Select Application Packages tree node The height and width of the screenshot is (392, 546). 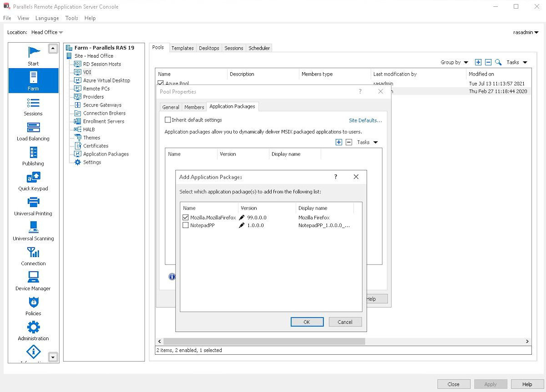[x=106, y=154]
